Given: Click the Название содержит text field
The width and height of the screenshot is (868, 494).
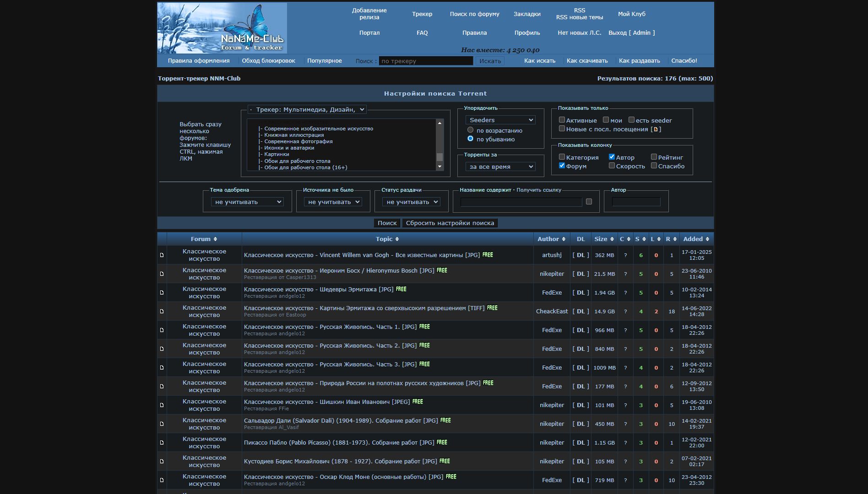Looking at the screenshot, I should [x=521, y=202].
